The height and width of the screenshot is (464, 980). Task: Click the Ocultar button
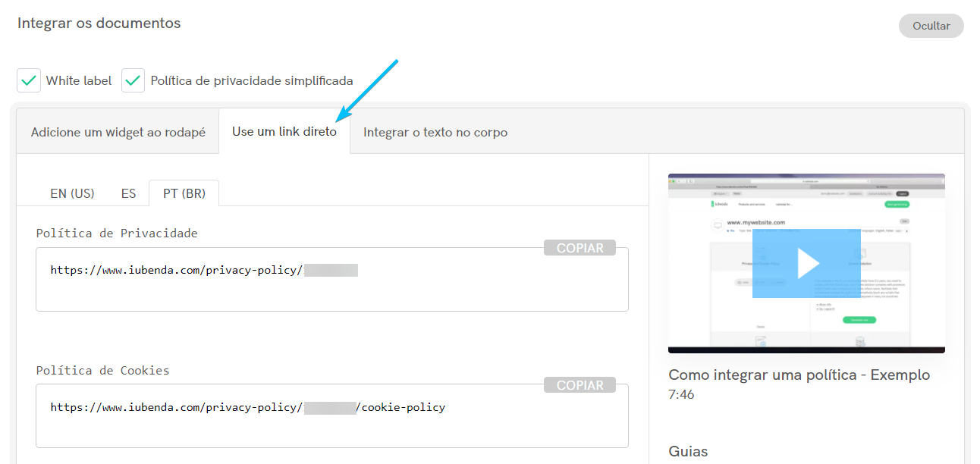931,25
